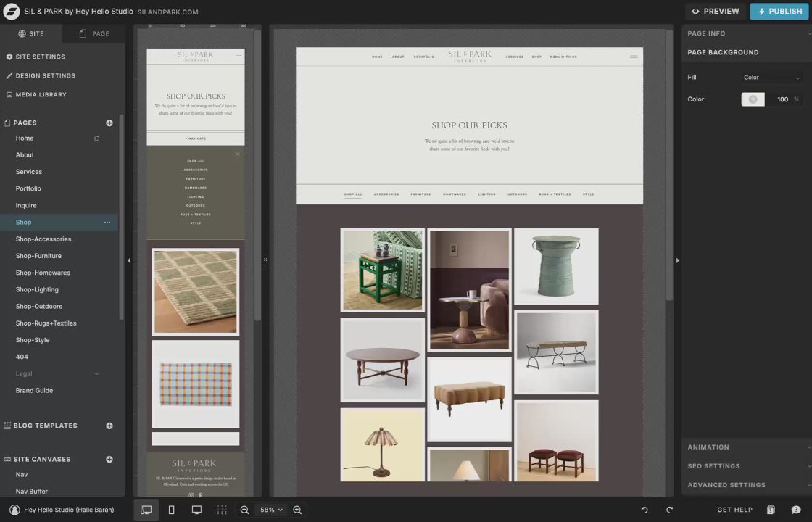
Task: Select the Shop-Rugs+Textiles page
Action: click(x=46, y=323)
